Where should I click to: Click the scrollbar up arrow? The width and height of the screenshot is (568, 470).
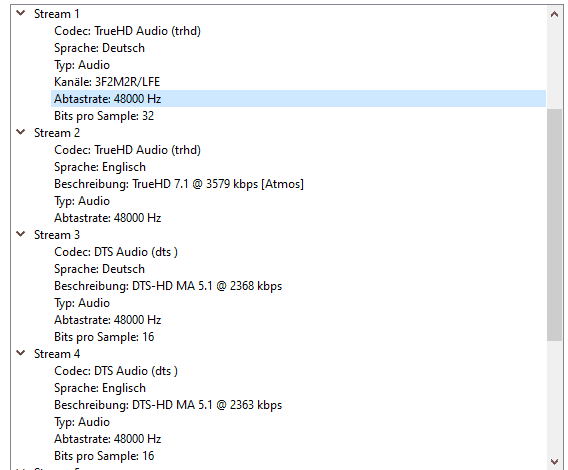pos(554,14)
